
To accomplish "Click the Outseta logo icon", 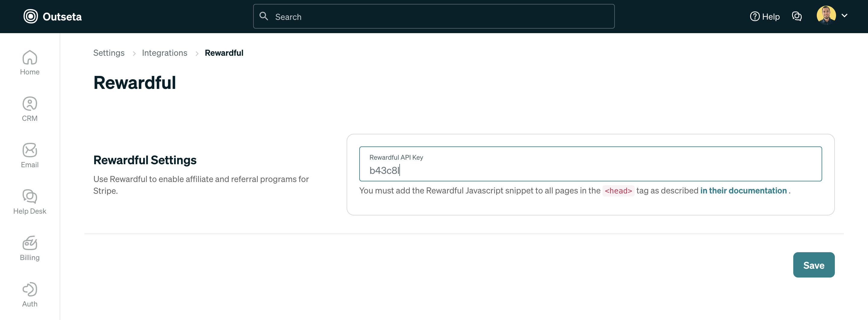I will coord(31,16).
